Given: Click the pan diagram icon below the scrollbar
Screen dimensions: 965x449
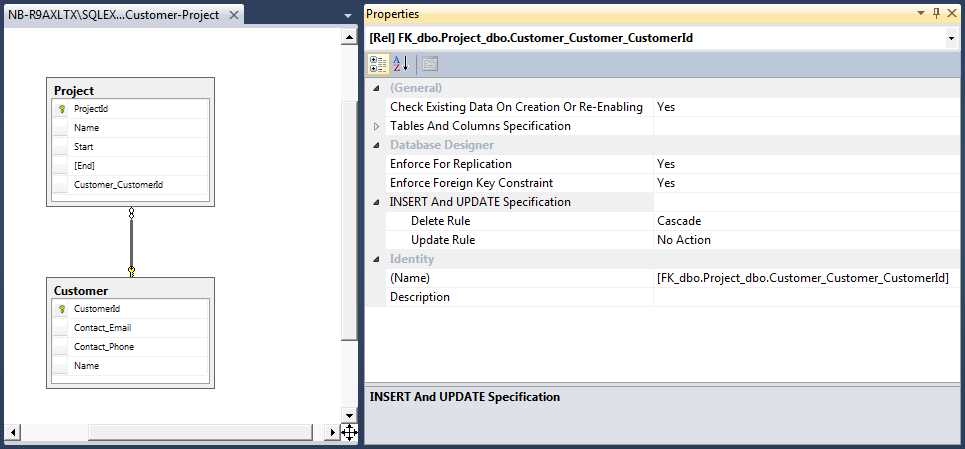Looking at the screenshot, I should 349,432.
